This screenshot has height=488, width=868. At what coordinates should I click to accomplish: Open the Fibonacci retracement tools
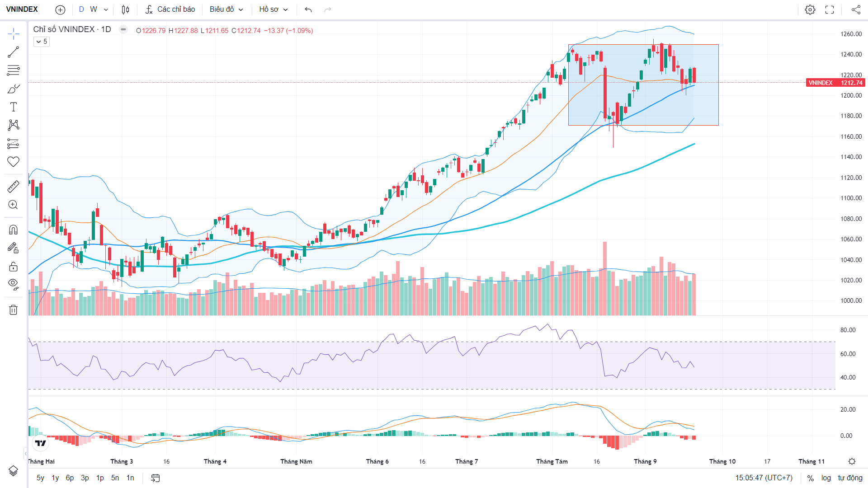coord(13,70)
